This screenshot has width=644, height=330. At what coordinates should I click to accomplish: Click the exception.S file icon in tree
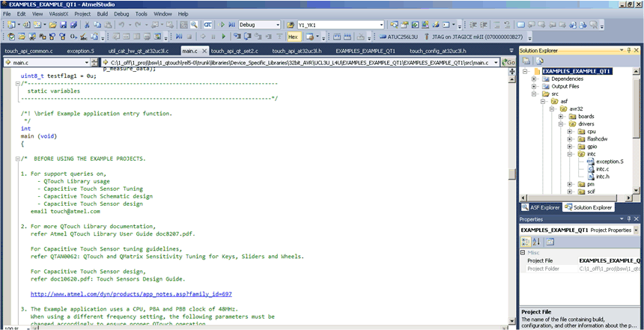pos(591,162)
